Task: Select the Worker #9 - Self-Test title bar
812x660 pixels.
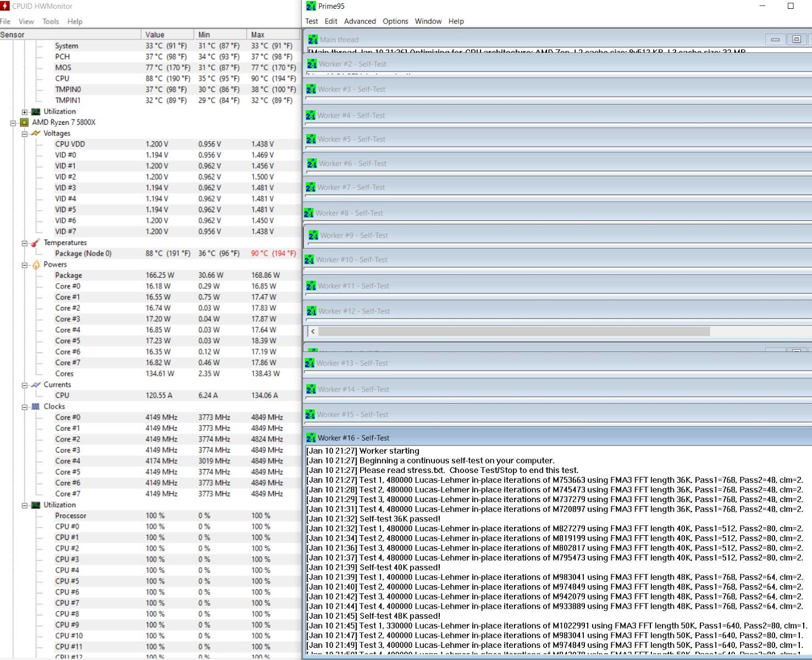Action: point(559,235)
